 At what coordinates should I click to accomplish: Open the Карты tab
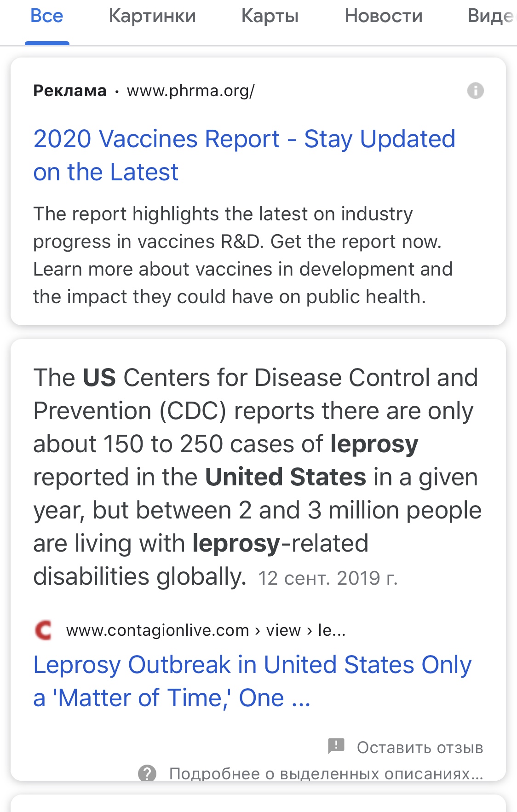pos(270,16)
